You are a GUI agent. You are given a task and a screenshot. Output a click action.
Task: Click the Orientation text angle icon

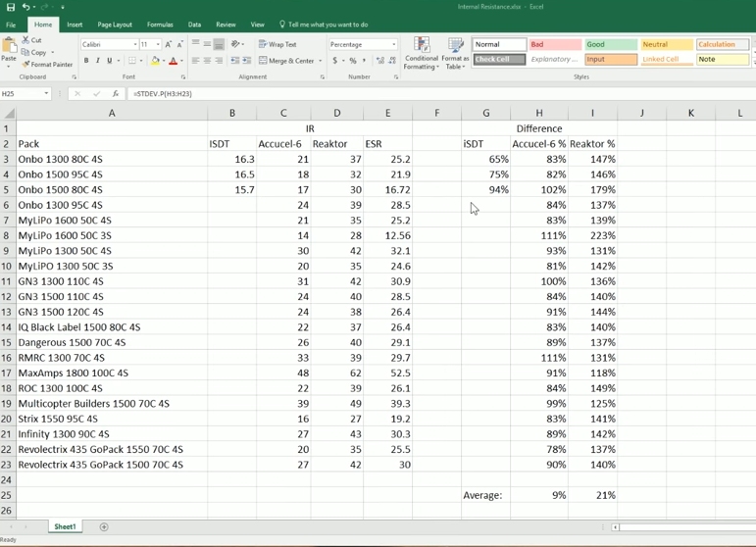point(235,44)
